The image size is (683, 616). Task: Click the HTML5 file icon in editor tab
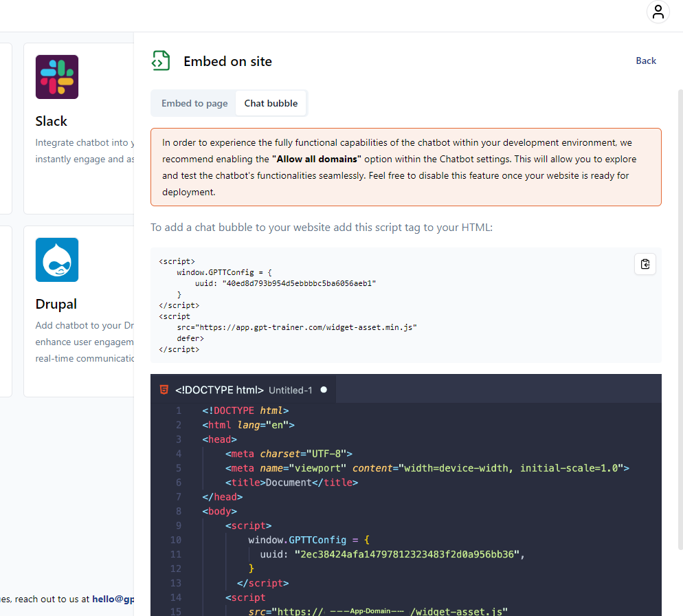click(164, 390)
